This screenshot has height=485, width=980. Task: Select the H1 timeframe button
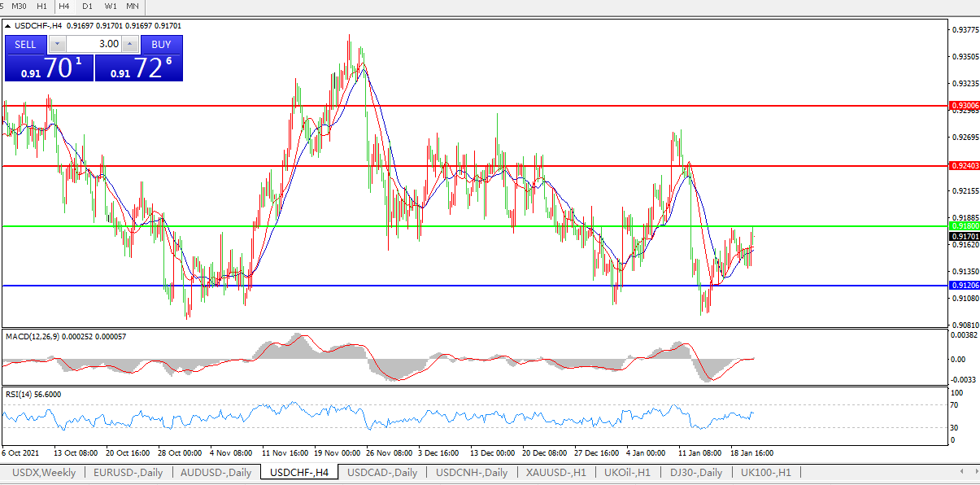point(41,6)
